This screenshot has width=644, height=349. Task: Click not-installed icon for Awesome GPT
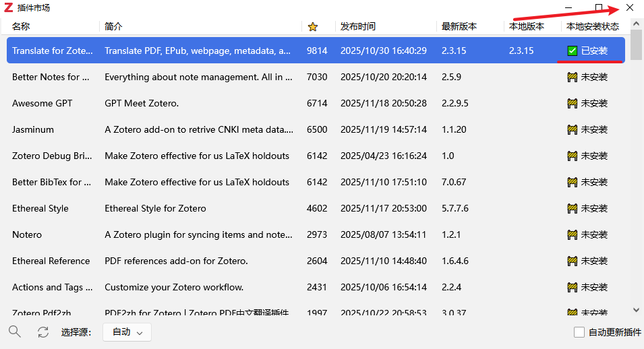point(573,103)
